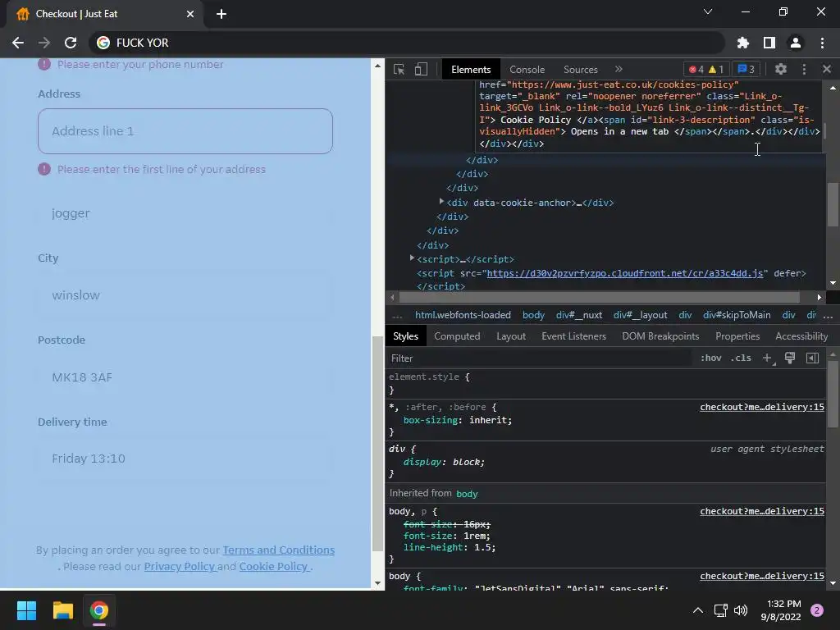Screen dimensions: 840x630
Task: Click the winslow city field
Action: tap(185, 295)
